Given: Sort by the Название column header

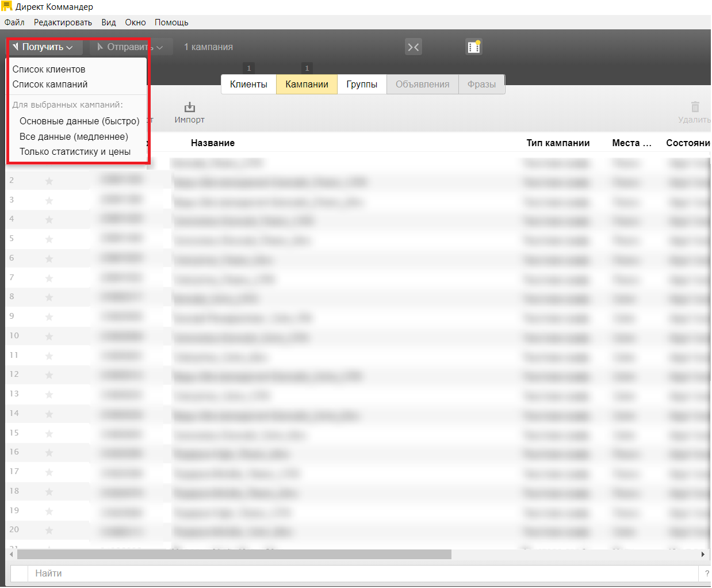Looking at the screenshot, I should click(213, 143).
